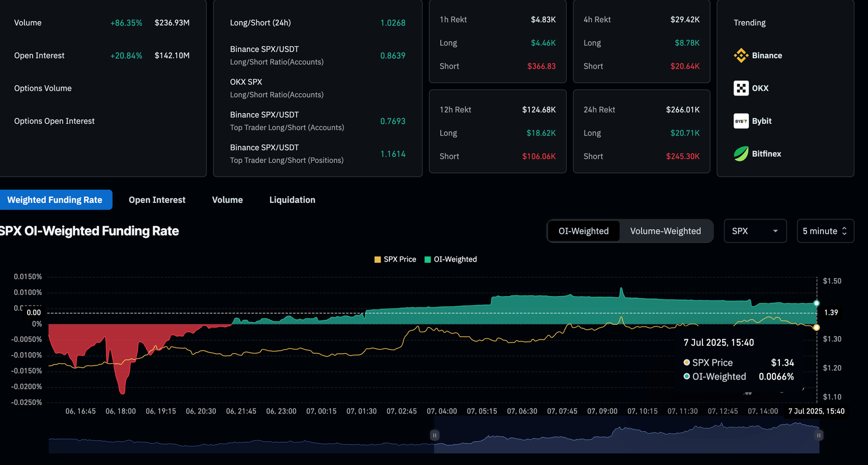The height and width of the screenshot is (465, 868).
Task: Select the Weighted Funding Rate tab
Action: (55, 200)
